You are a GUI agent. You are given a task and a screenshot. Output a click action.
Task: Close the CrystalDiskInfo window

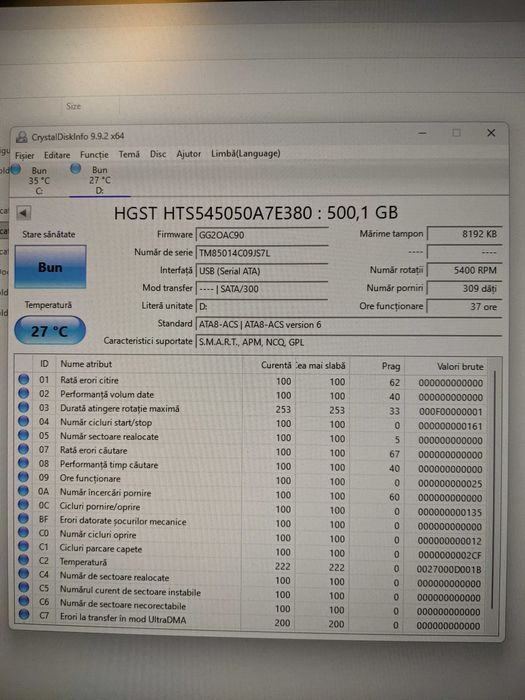click(x=491, y=133)
